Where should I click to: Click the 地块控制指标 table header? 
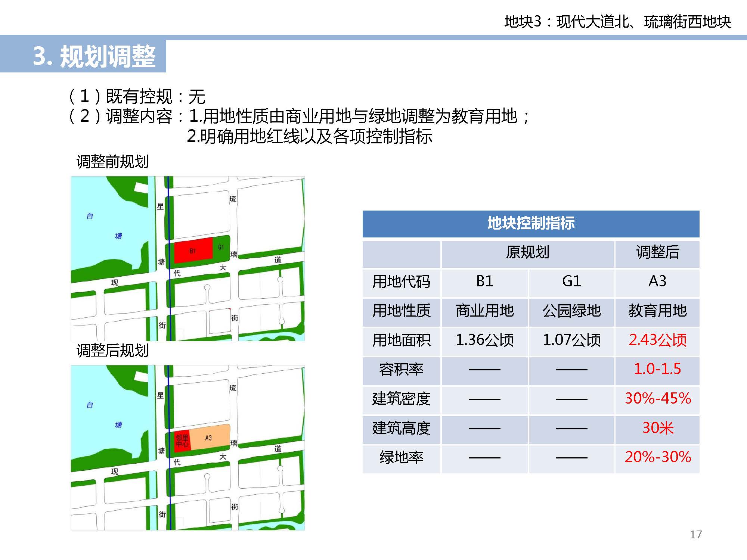coord(530,224)
